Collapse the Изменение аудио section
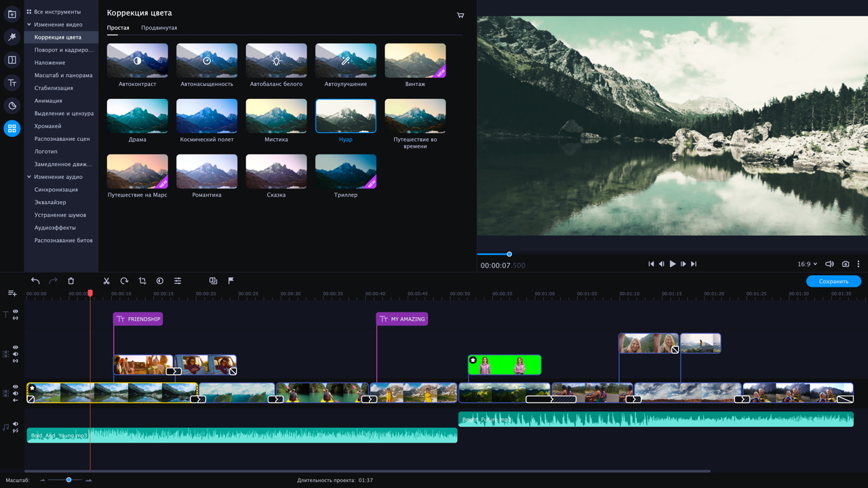Image resolution: width=868 pixels, height=488 pixels. click(x=29, y=177)
